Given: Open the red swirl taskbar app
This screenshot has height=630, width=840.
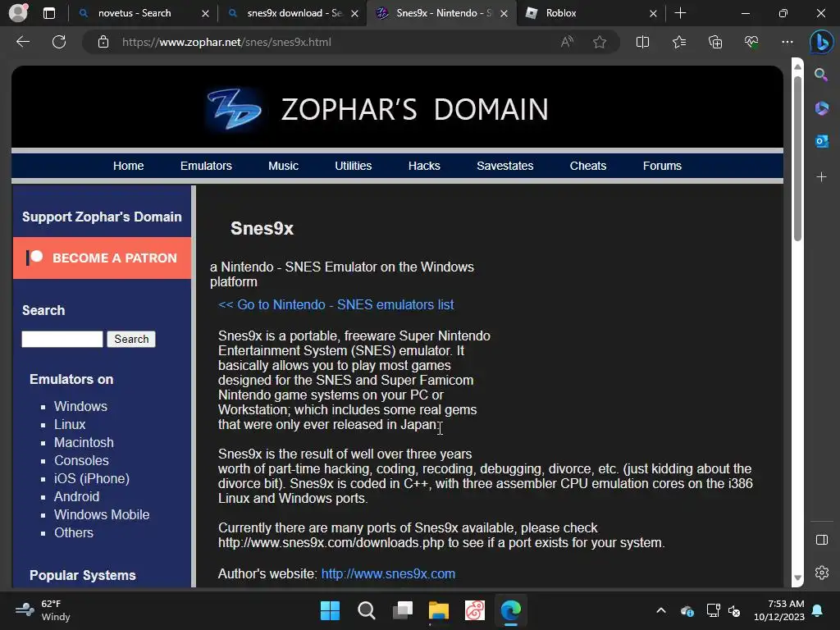Looking at the screenshot, I should (x=475, y=610).
